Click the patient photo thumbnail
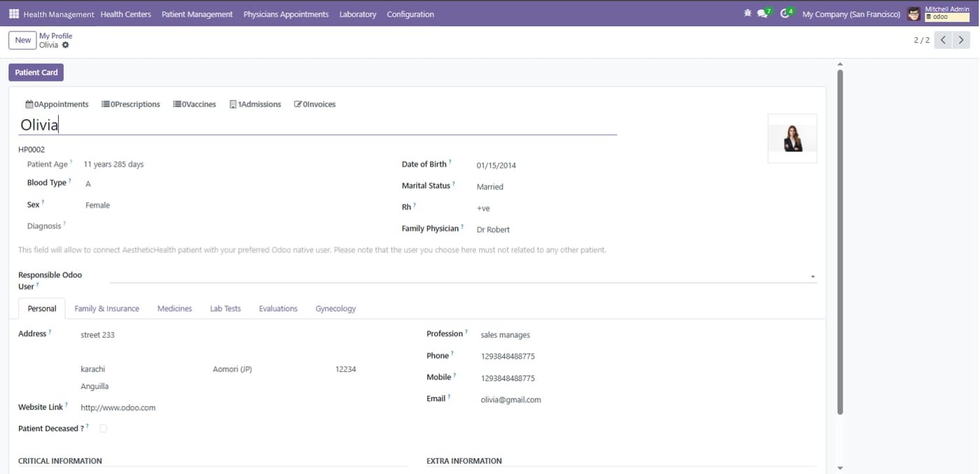 point(792,139)
